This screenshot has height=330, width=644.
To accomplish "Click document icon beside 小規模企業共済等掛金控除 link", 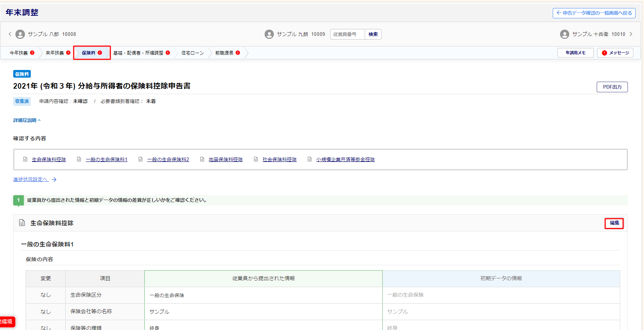I will [310, 159].
